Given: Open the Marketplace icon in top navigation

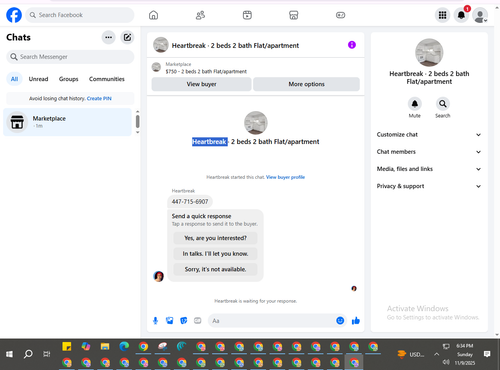Looking at the screenshot, I should click(294, 15).
